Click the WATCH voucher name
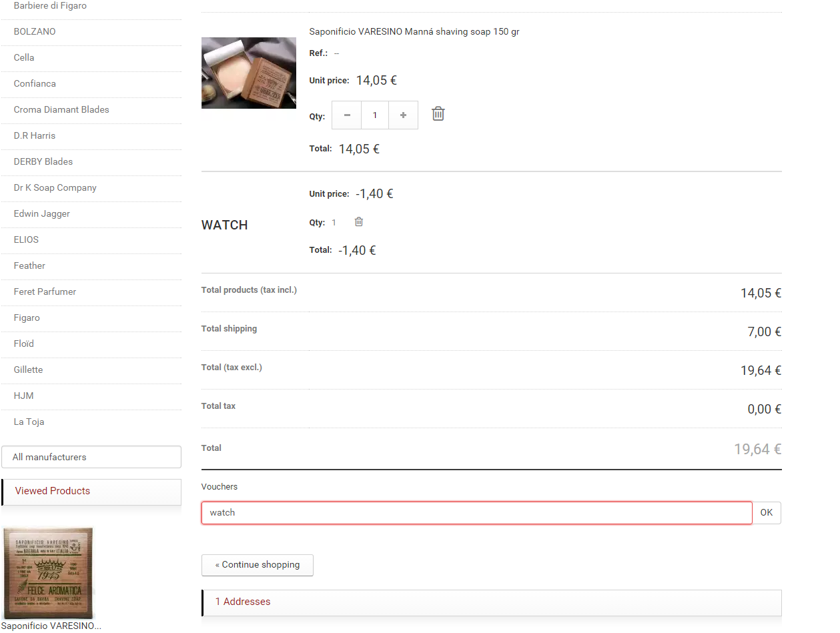Image resolution: width=840 pixels, height=633 pixels. click(x=225, y=225)
